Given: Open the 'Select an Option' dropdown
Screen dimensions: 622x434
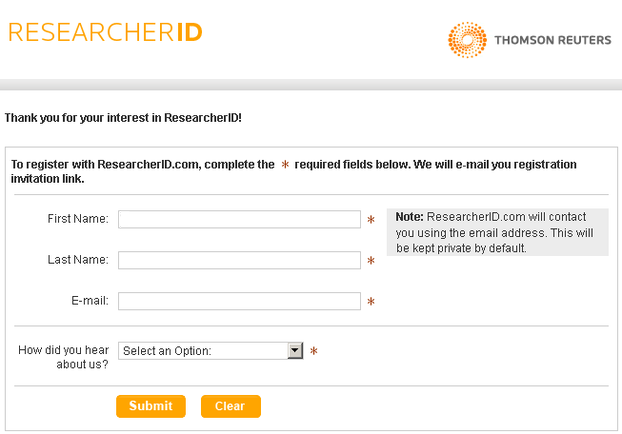Looking at the screenshot, I should click(x=204, y=351).
